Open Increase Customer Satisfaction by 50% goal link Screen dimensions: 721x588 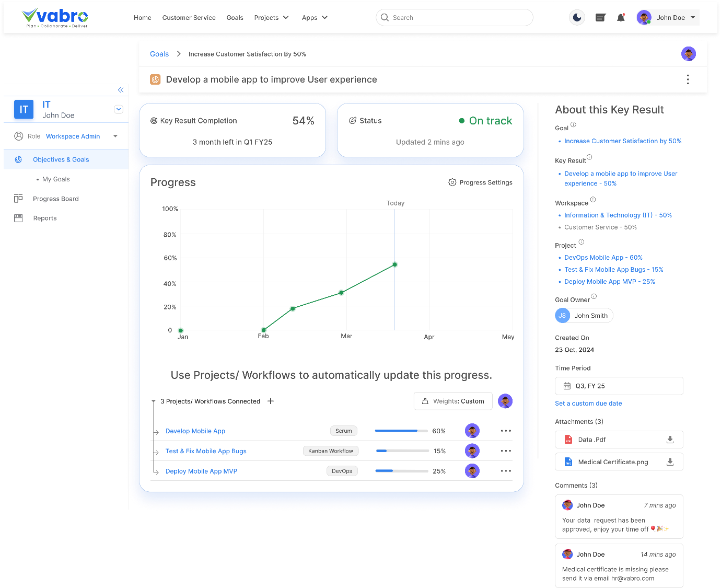point(623,141)
